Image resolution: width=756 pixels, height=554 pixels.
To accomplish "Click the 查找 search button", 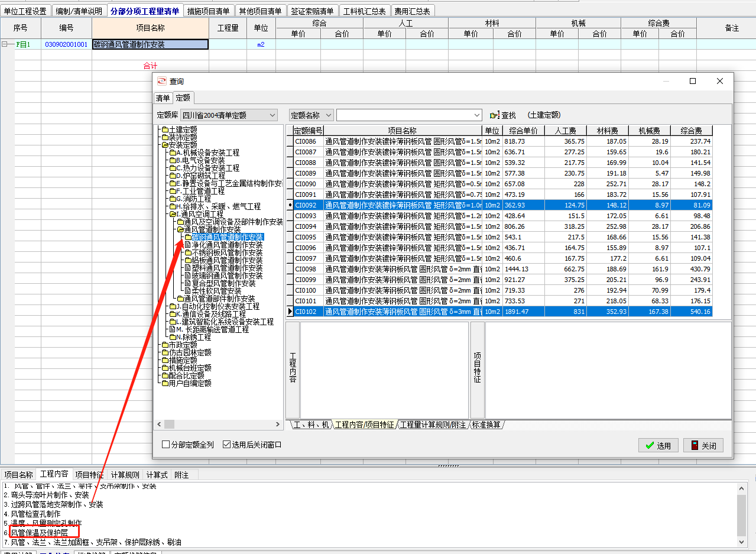I will [x=503, y=115].
